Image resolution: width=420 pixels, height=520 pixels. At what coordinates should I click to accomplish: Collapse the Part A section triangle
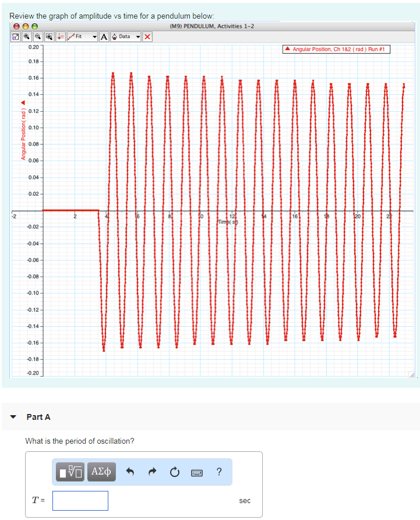click(13, 417)
